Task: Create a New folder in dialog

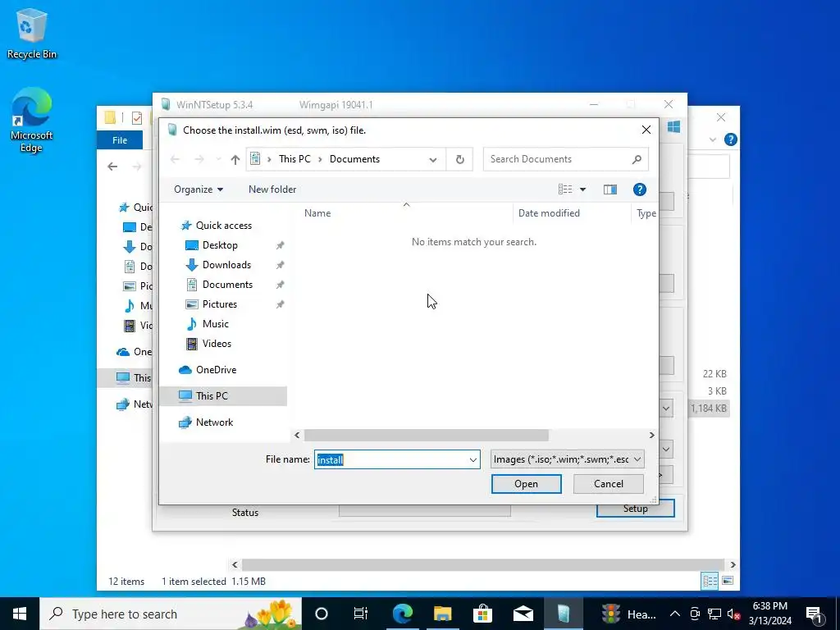Action: coord(272,189)
